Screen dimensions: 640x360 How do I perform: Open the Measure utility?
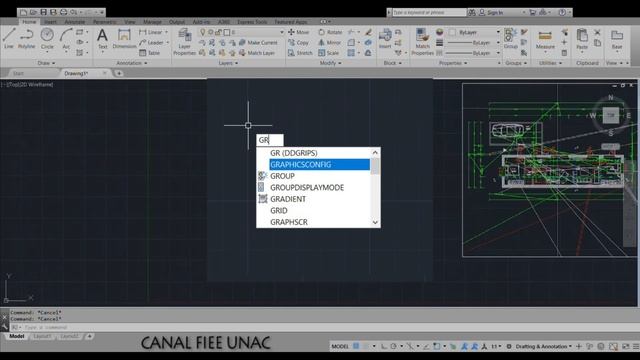545,39
